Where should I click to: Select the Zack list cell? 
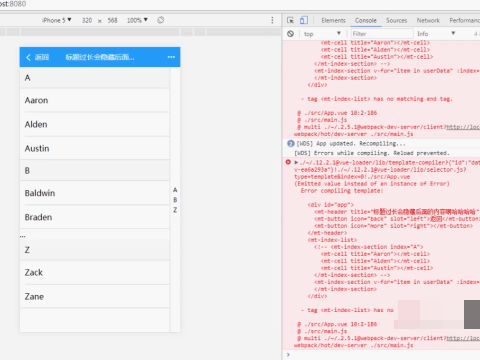95,272
